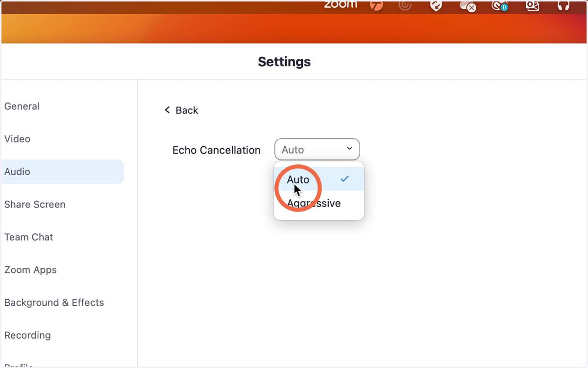Click the Echo Cancellation label
The width and height of the screenshot is (588, 368).
pyautogui.click(x=217, y=150)
